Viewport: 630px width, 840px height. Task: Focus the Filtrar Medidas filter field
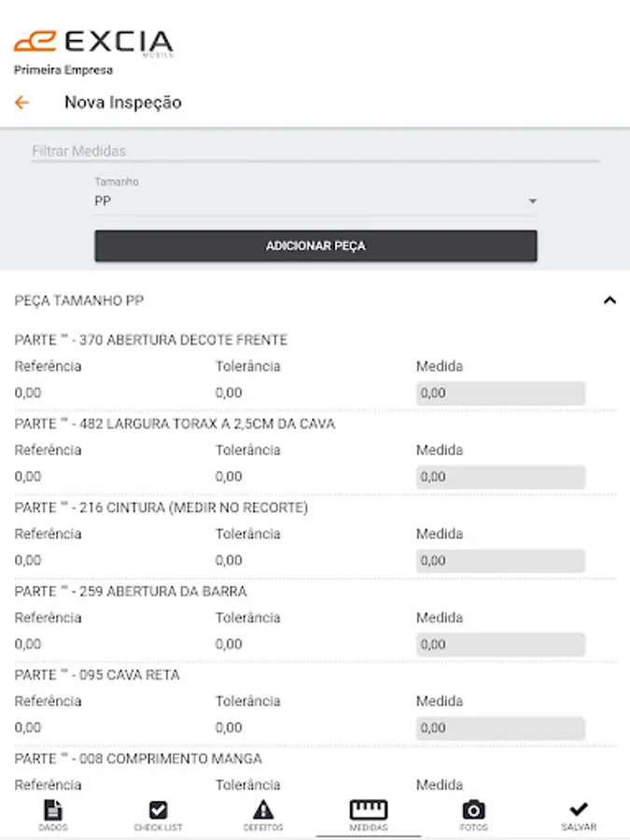coord(315,151)
